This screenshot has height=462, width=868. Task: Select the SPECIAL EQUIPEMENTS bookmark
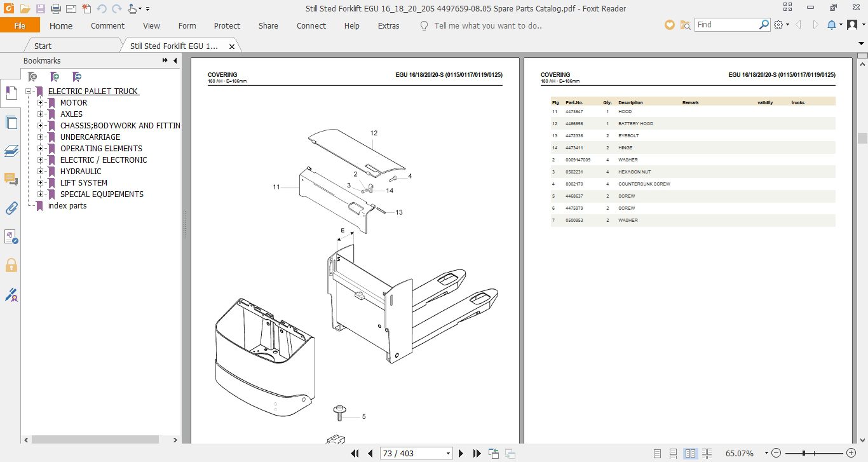point(102,194)
